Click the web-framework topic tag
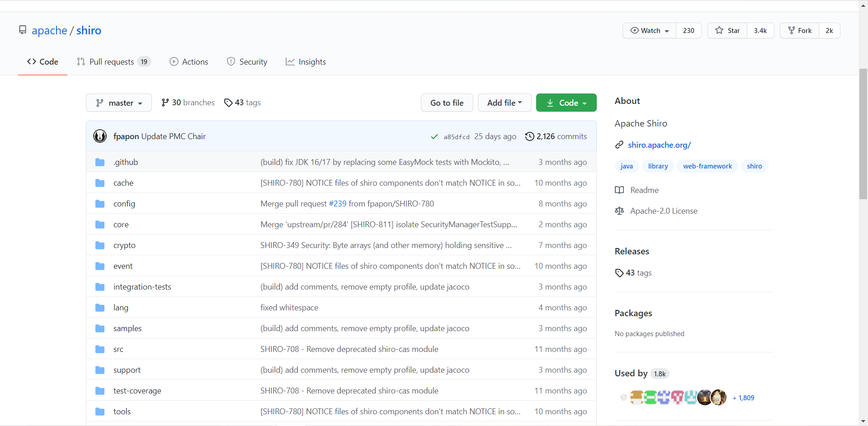The width and height of the screenshot is (868, 426). [708, 166]
